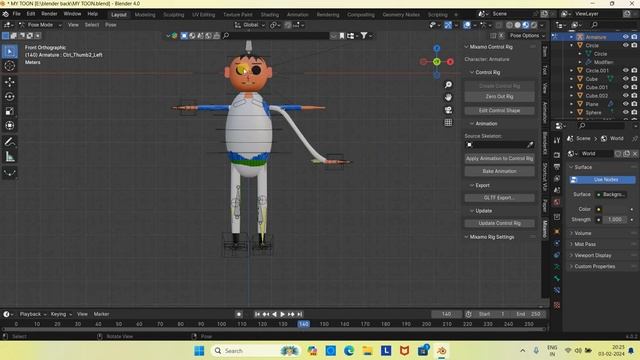Open the Global orientation dropdown
640x360 pixels.
click(250, 25)
